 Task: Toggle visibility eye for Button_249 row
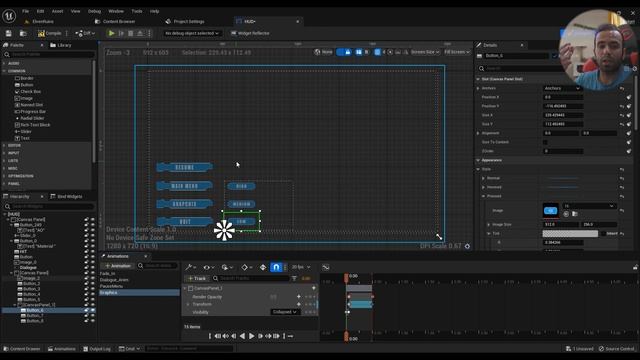pos(93,225)
